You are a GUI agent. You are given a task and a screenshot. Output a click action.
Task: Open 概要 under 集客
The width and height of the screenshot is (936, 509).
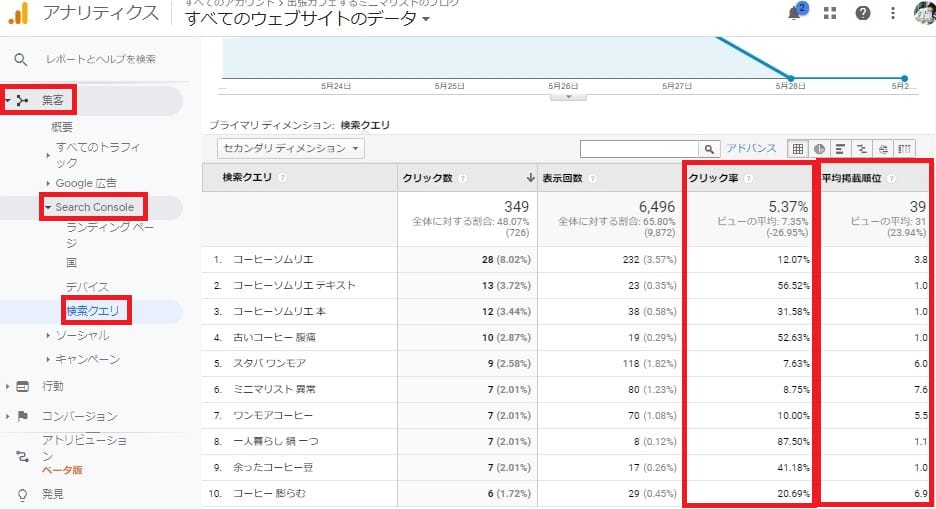pos(62,127)
